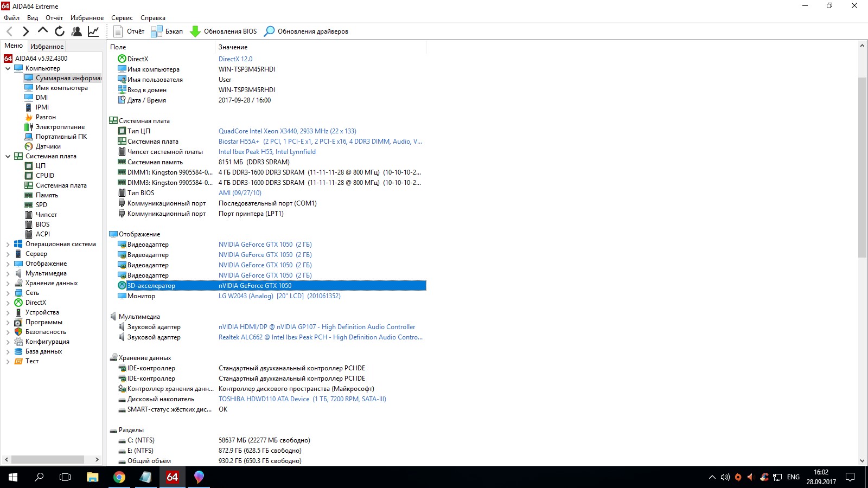
Task: Select IPMI tree item
Action: pyautogui.click(x=42, y=107)
